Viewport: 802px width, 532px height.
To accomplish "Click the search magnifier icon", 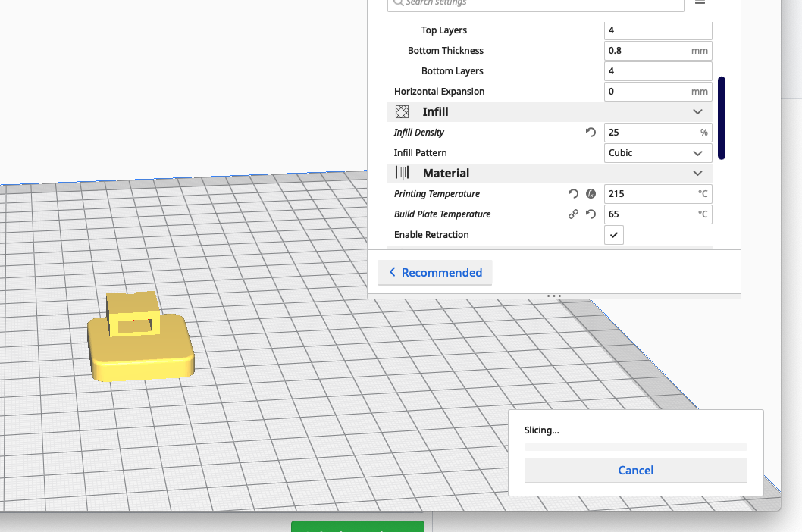I will tap(397, 4).
